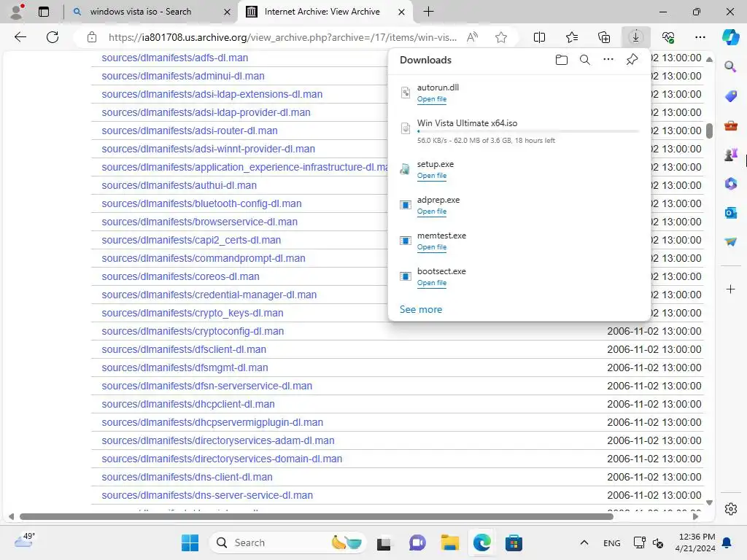Screen dimensions: 747x560
Task: Click Win Vista Ultimate x64.iso download progress bar
Action: click(x=527, y=131)
